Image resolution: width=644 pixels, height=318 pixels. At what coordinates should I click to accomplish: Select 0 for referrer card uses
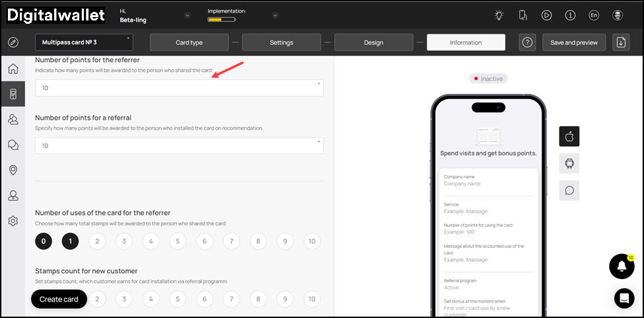coord(44,241)
